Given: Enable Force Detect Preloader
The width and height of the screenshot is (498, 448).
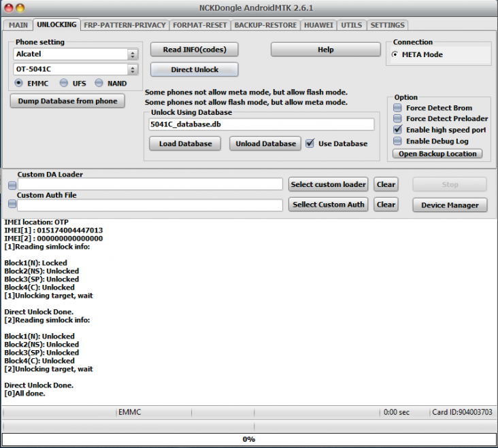Looking at the screenshot, I should click(397, 118).
